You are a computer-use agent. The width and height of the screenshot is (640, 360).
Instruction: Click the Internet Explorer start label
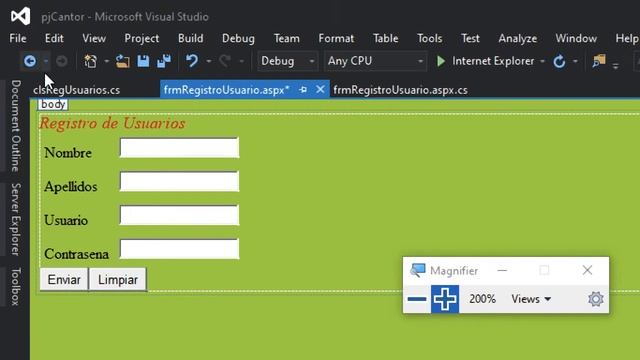(x=493, y=61)
